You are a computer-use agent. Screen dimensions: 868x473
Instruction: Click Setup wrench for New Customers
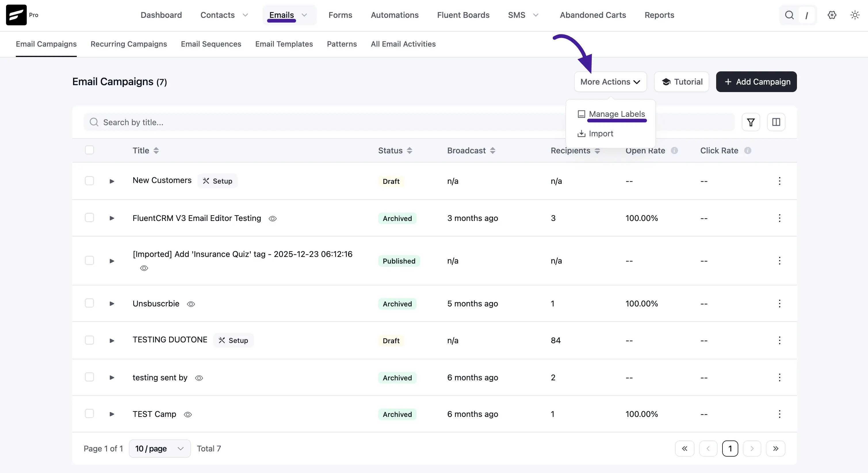click(x=217, y=181)
